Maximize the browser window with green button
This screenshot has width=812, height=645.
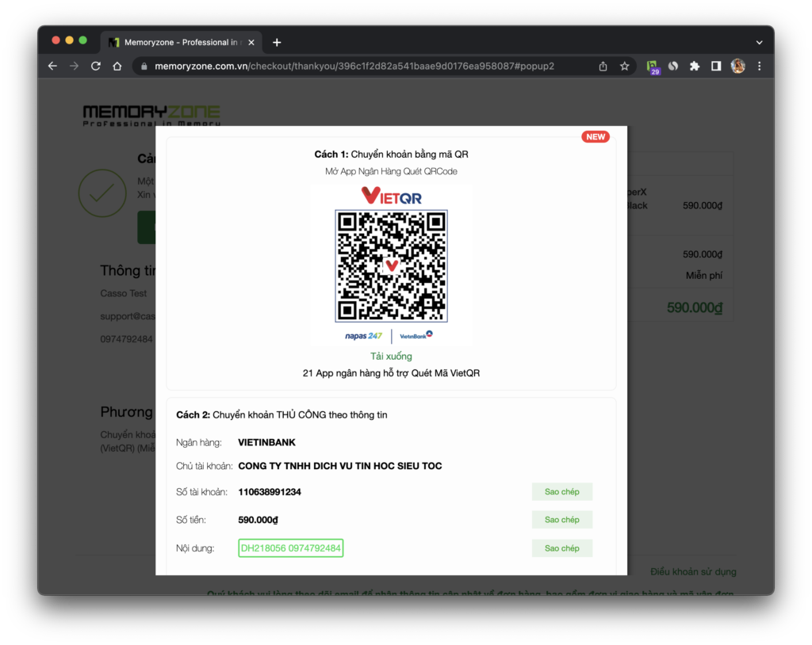point(82,40)
